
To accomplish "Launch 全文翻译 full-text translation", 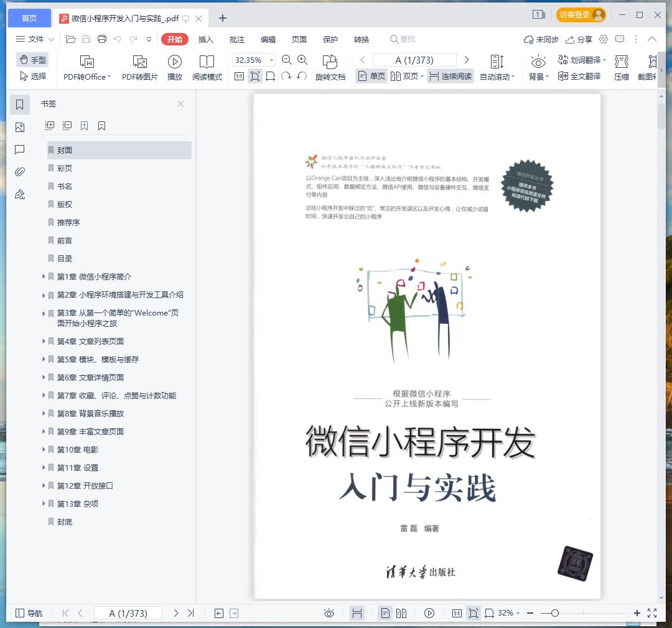I will coord(579,77).
